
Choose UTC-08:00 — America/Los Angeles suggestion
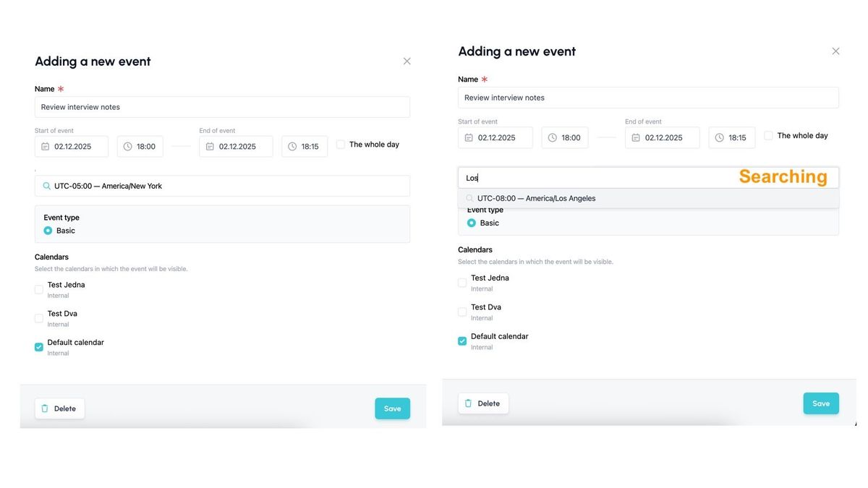tap(536, 199)
